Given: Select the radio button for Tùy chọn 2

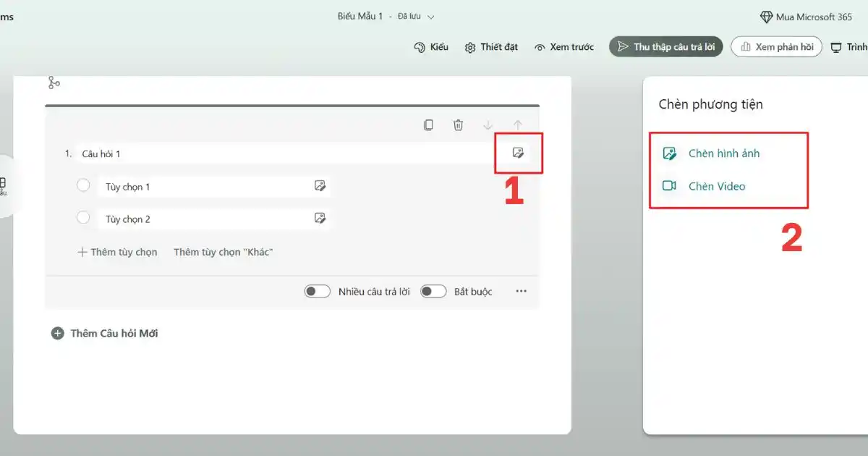Looking at the screenshot, I should coord(83,217).
